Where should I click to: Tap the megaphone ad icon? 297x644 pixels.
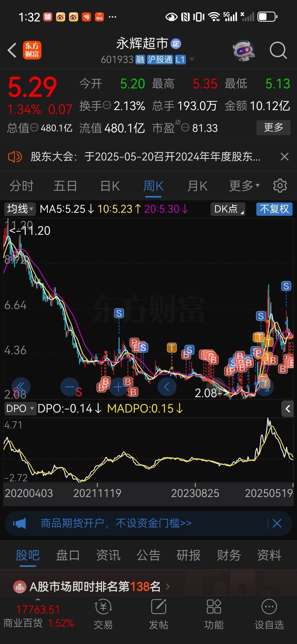20,523
